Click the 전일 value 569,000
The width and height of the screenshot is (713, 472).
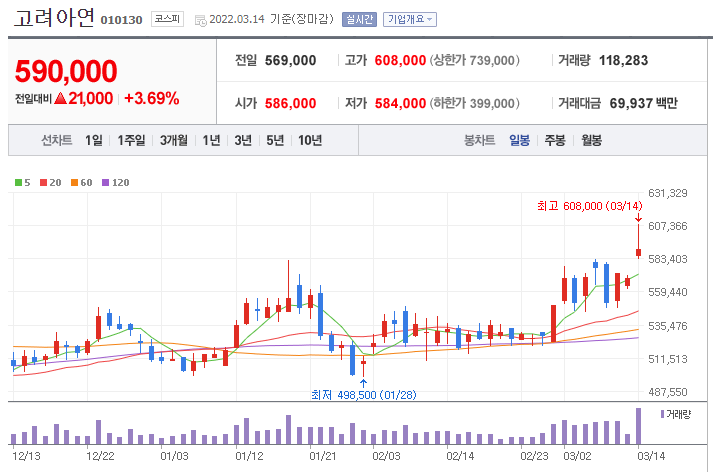click(x=291, y=60)
